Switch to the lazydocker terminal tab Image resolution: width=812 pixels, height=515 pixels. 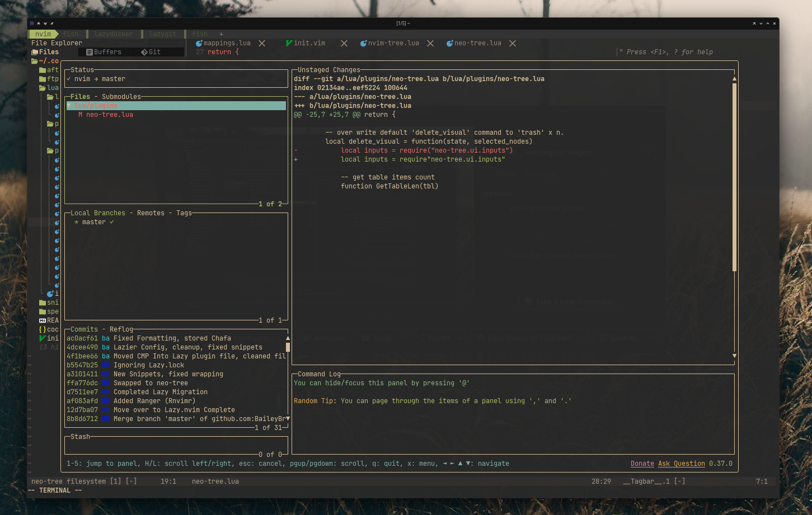114,34
